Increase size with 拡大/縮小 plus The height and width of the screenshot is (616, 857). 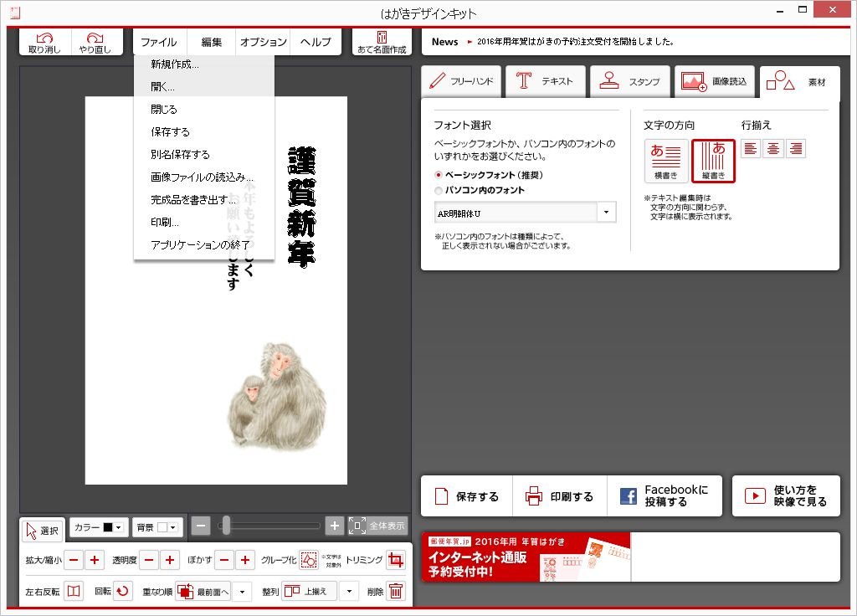[x=95, y=560]
